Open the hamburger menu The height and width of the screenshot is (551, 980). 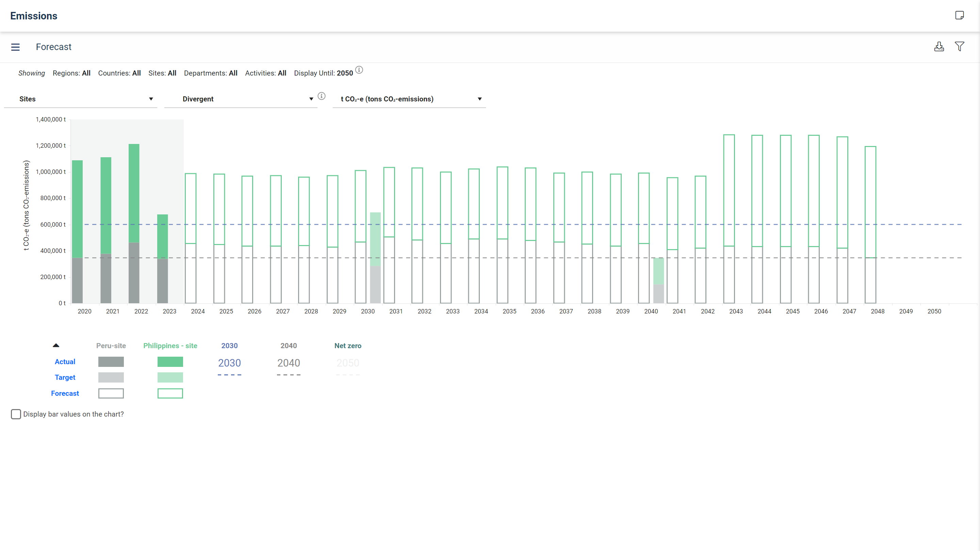point(15,47)
